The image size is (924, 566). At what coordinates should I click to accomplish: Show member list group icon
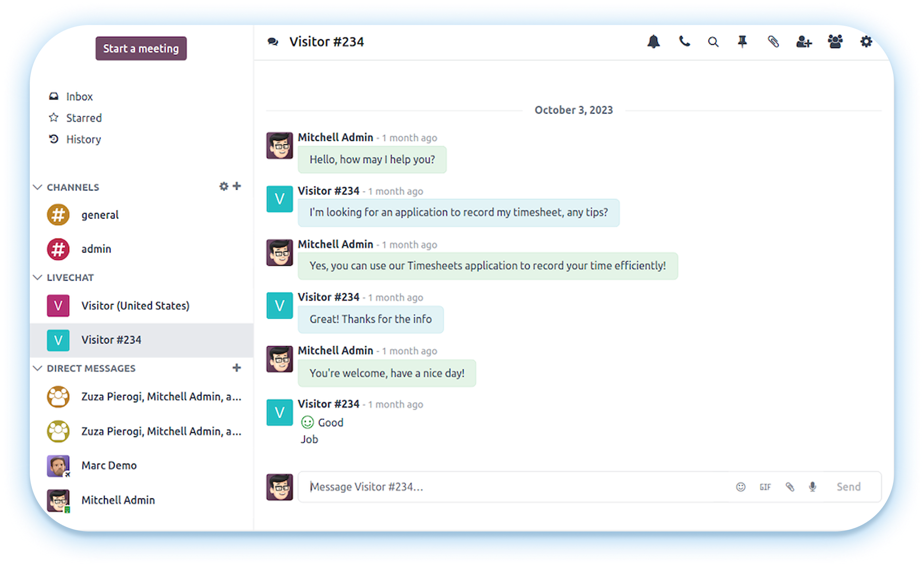pos(835,41)
